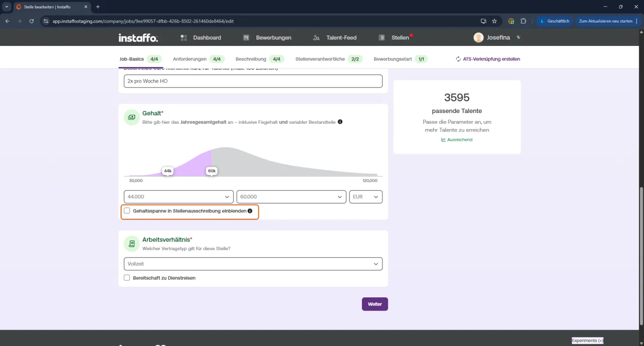Screen dimensions: 644x346
Task: Go back in browser history
Action: point(8,21)
